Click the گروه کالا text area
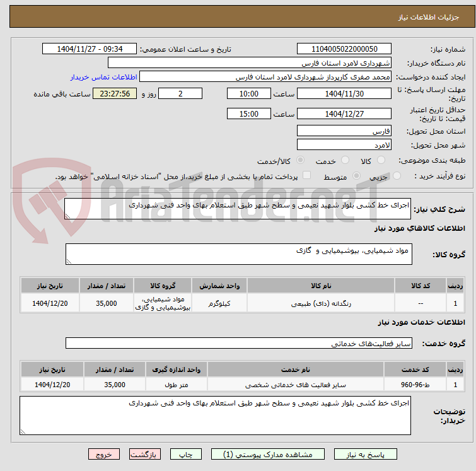The image size is (476, 471). pos(238,254)
